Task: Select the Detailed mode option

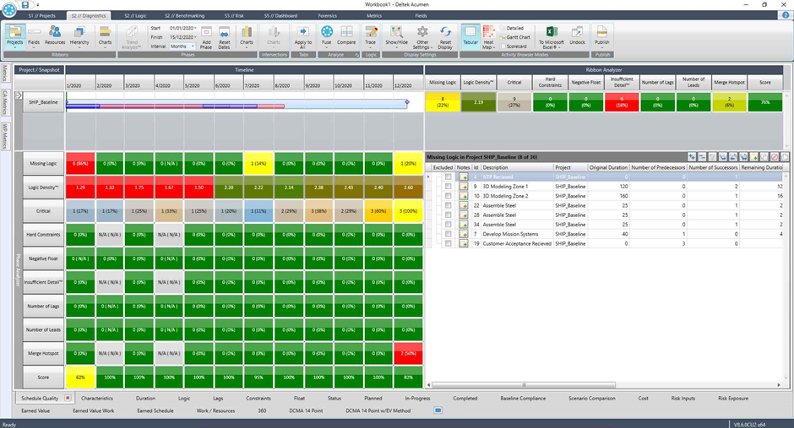Action: [511, 28]
